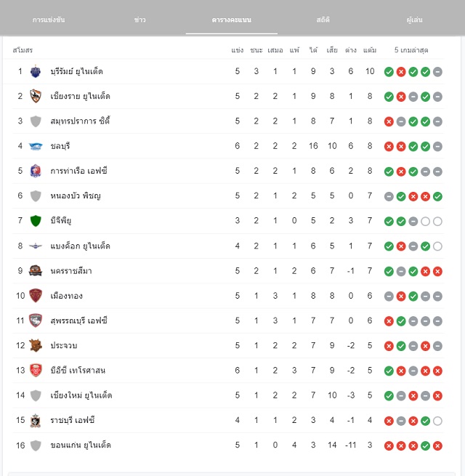
Task: Open the สมุทรปราการ ซิตี้ team link
Action: coord(80,121)
